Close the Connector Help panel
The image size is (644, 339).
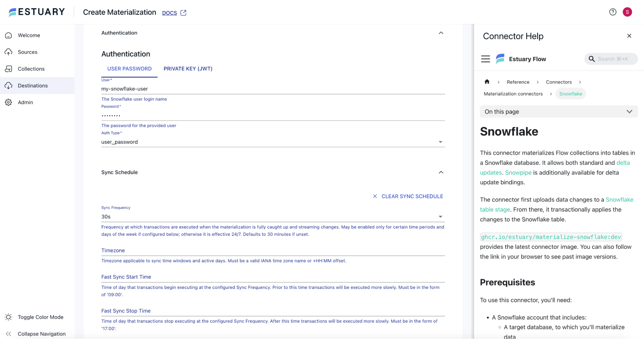pos(629,36)
